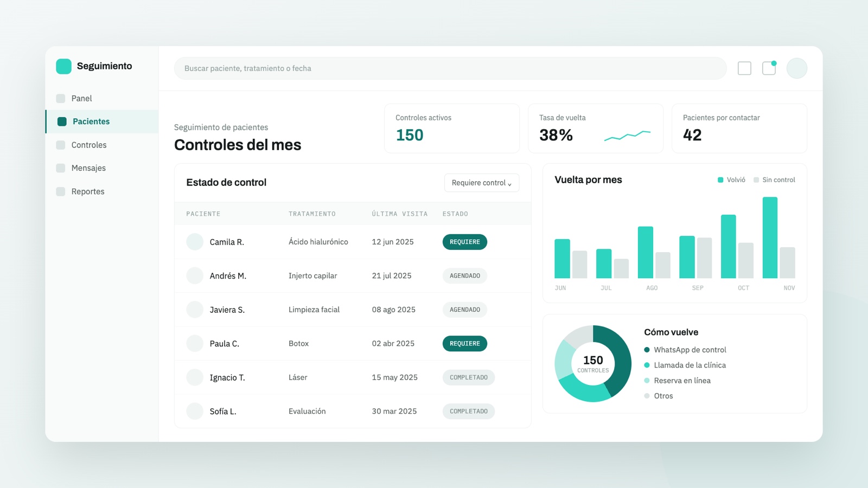The width and height of the screenshot is (868, 488).
Task: Click Paula C.'s avatar circle
Action: 195,343
